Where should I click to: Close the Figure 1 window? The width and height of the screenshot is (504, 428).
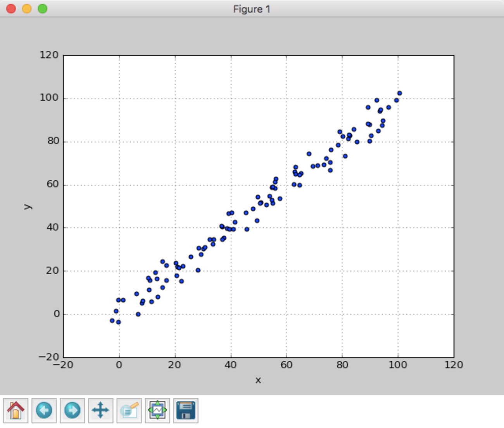(11, 9)
